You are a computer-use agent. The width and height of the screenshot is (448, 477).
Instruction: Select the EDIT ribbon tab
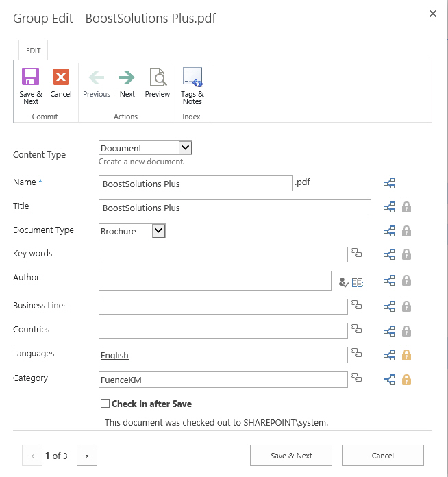tap(33, 51)
